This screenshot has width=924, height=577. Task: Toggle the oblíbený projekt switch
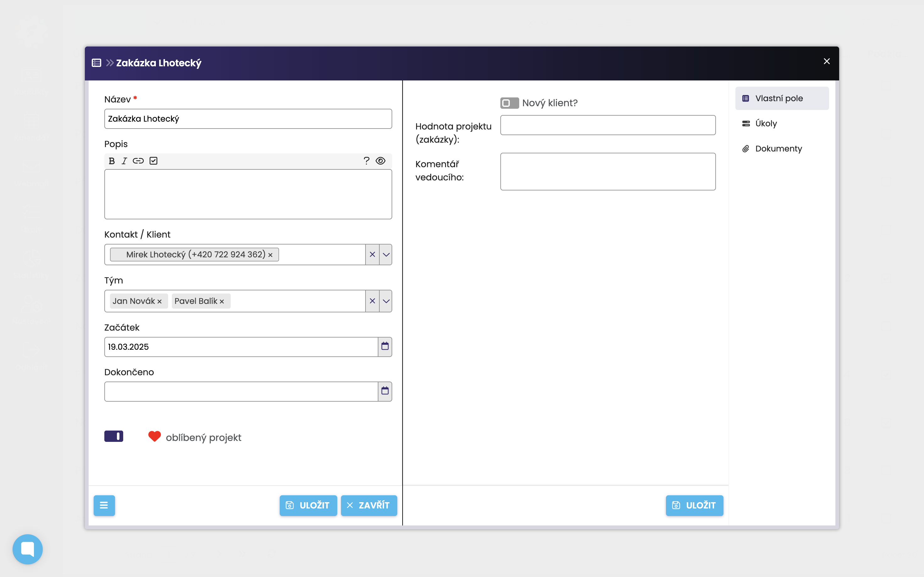point(114,436)
